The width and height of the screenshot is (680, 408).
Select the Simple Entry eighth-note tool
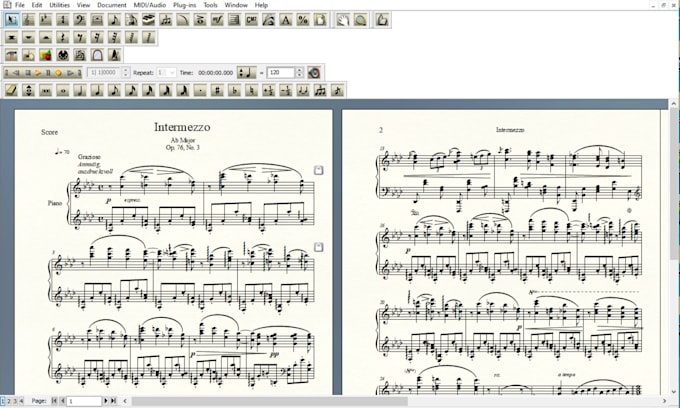(x=114, y=20)
